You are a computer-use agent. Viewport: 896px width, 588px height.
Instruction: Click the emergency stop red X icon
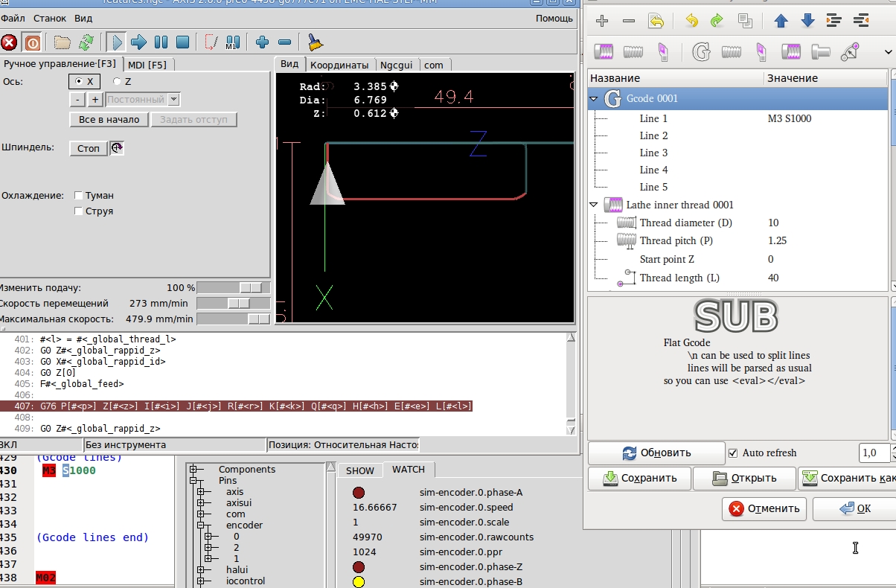tap(9, 42)
